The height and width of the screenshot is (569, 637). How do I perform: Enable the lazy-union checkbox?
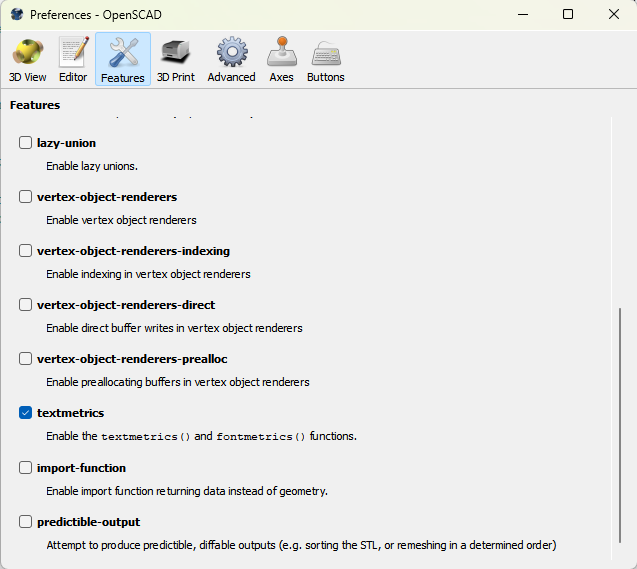click(25, 143)
